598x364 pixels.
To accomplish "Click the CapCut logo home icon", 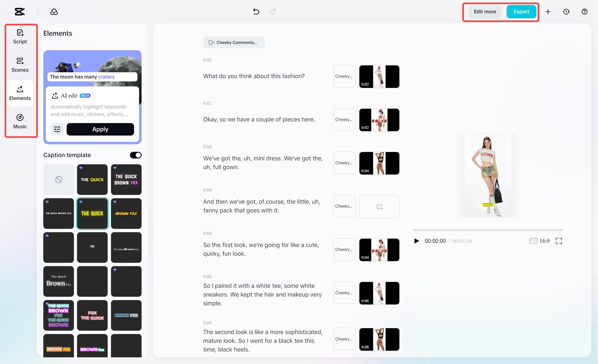I will (19, 11).
